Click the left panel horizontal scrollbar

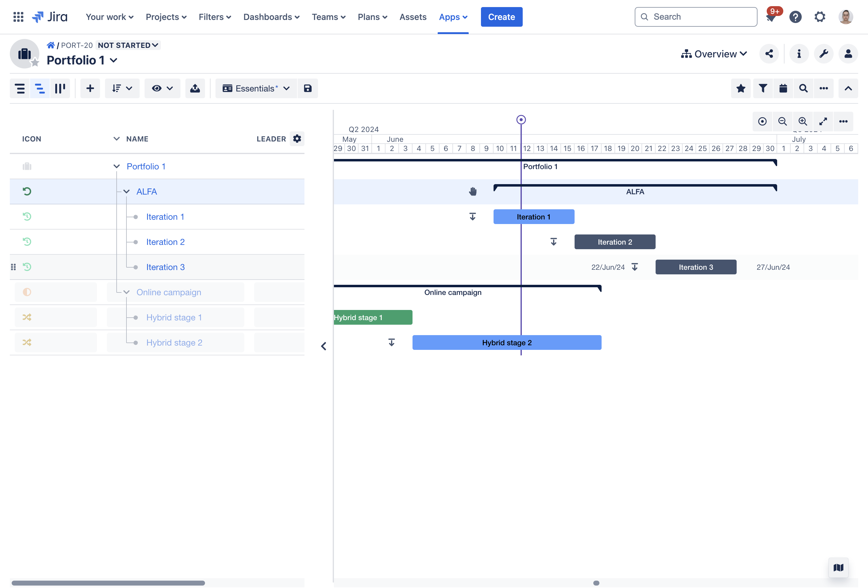(x=108, y=583)
